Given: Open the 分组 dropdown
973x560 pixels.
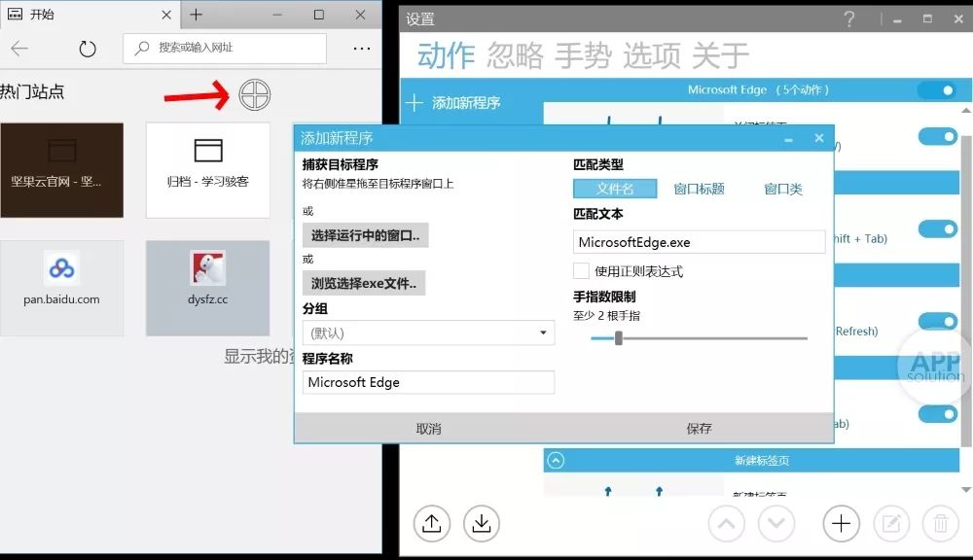Looking at the screenshot, I should (428, 333).
